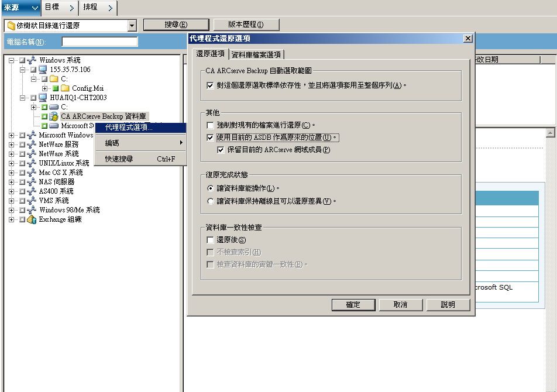Click the Exchange 組織 icon
The width and height of the screenshot is (557, 392).
32,219
